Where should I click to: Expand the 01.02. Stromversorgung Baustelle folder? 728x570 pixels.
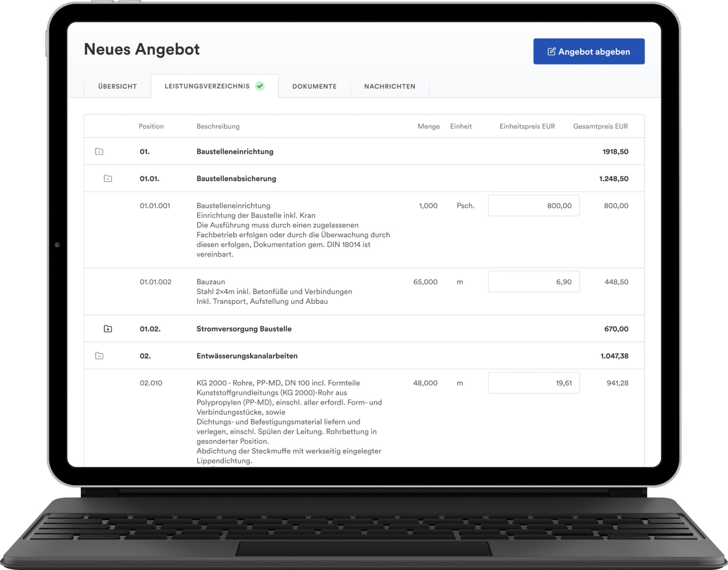click(x=108, y=329)
